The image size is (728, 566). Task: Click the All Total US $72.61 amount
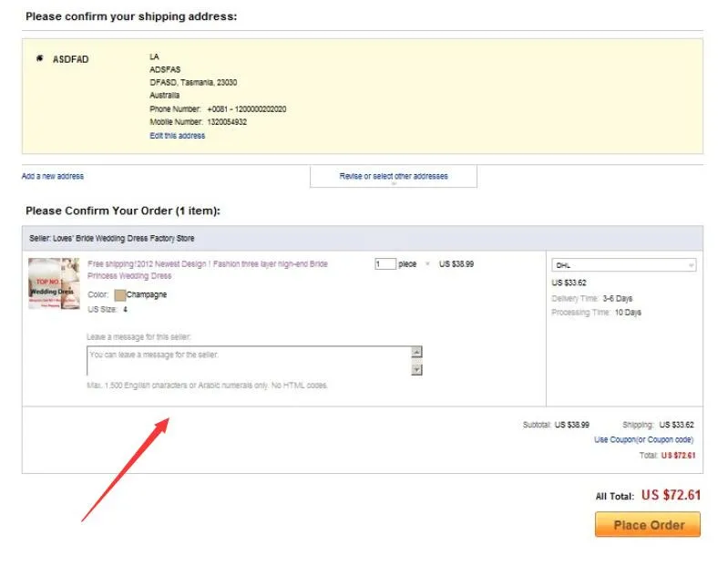click(x=671, y=496)
